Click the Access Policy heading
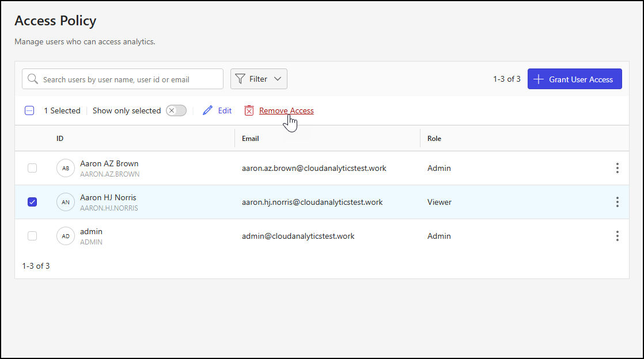Image resolution: width=644 pixels, height=359 pixels. 55,21
